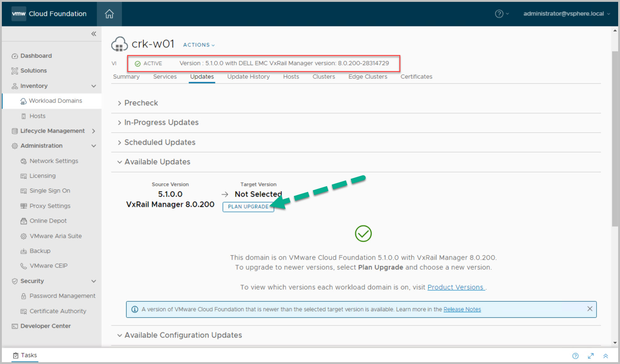The width and height of the screenshot is (620, 364).
Task: Open the help question-mark menu in header
Action: tap(499, 14)
